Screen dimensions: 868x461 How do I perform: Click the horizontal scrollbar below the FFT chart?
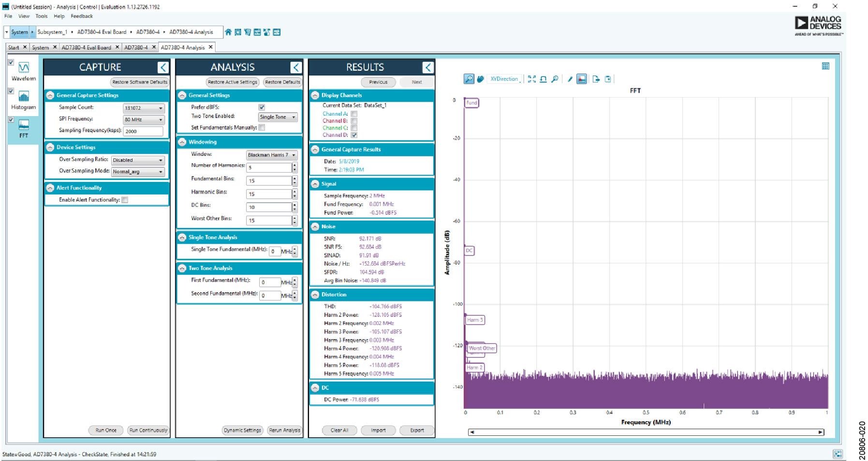646,432
